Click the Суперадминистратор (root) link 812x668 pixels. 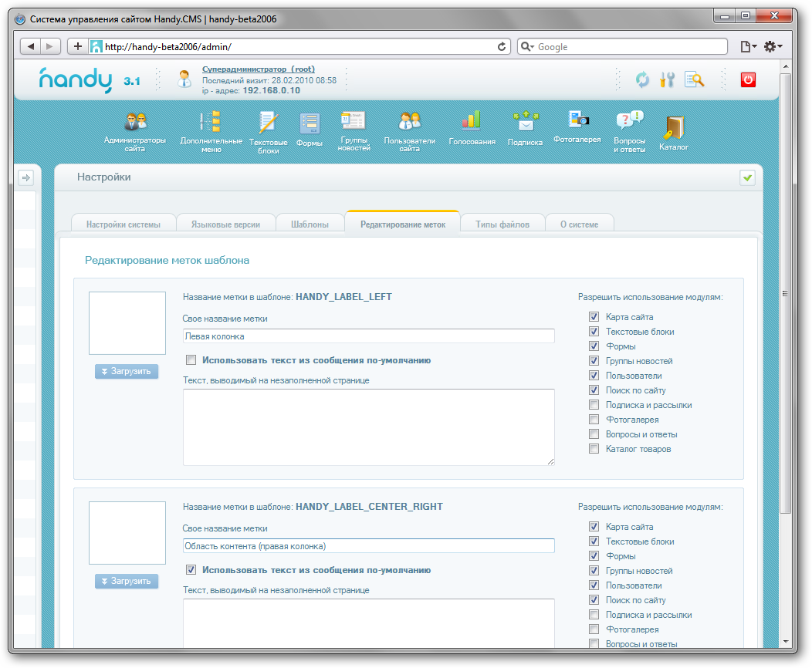click(258, 69)
